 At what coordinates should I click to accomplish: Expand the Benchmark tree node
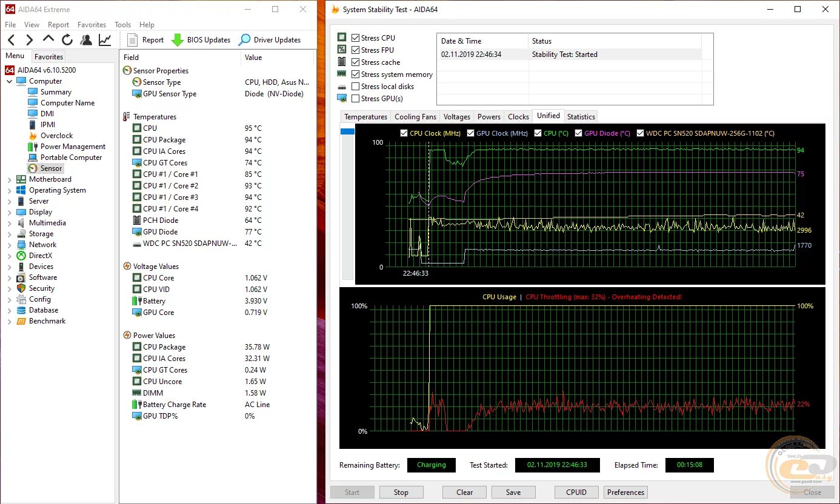coord(10,321)
